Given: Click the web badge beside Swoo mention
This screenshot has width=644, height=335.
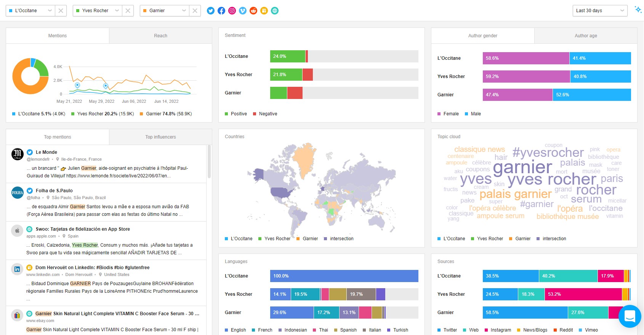Looking at the screenshot, I should tap(29, 229).
